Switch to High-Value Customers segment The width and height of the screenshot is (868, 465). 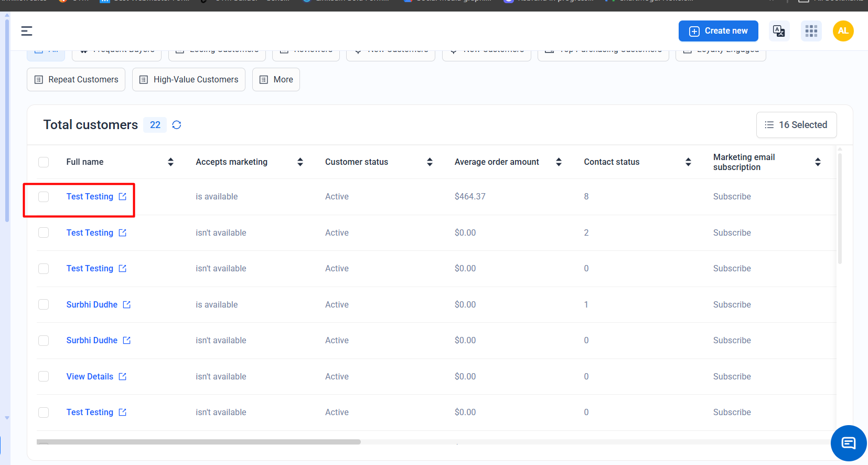(x=188, y=80)
